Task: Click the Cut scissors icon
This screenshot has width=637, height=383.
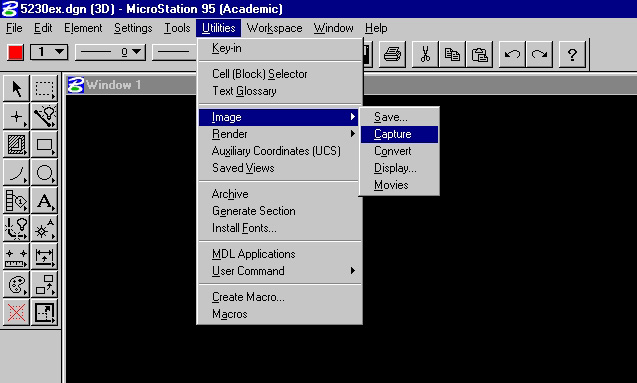Action: point(425,54)
